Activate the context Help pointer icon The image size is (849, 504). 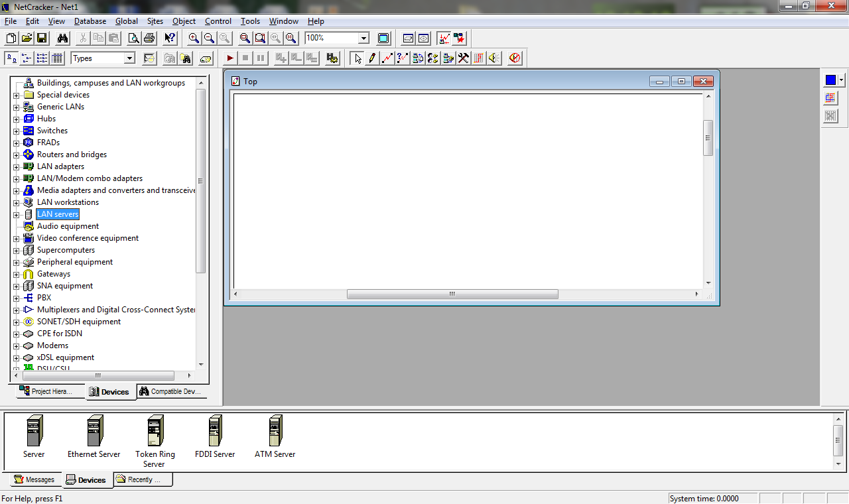(x=170, y=38)
